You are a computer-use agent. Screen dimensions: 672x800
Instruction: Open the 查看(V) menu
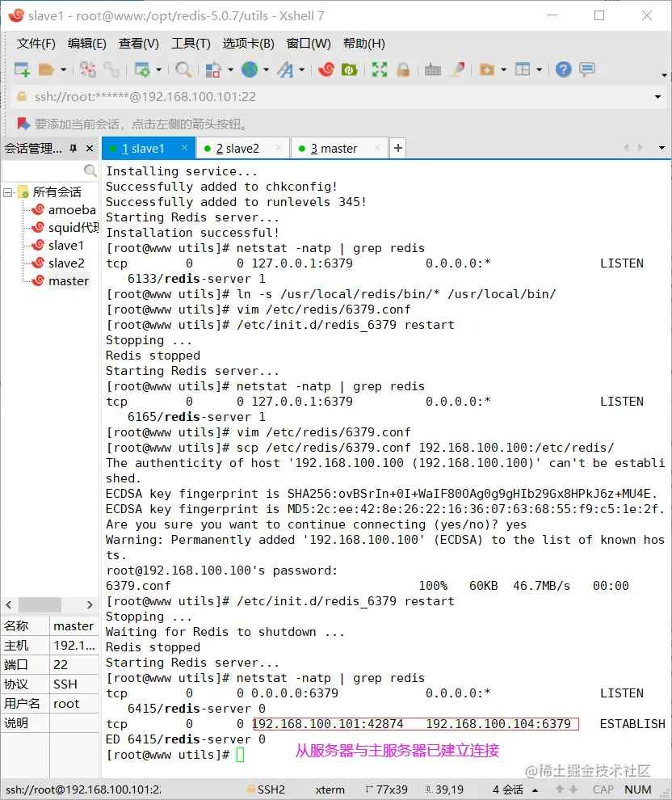pyautogui.click(x=139, y=44)
